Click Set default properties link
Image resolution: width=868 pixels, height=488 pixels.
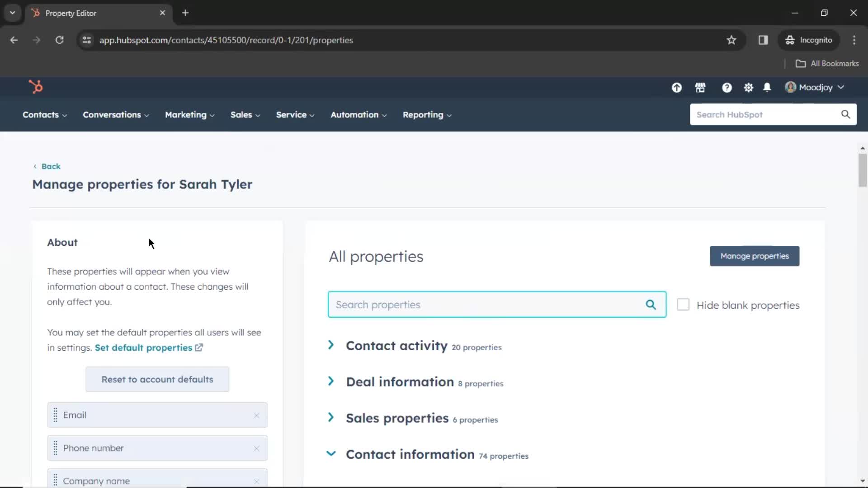(148, 347)
